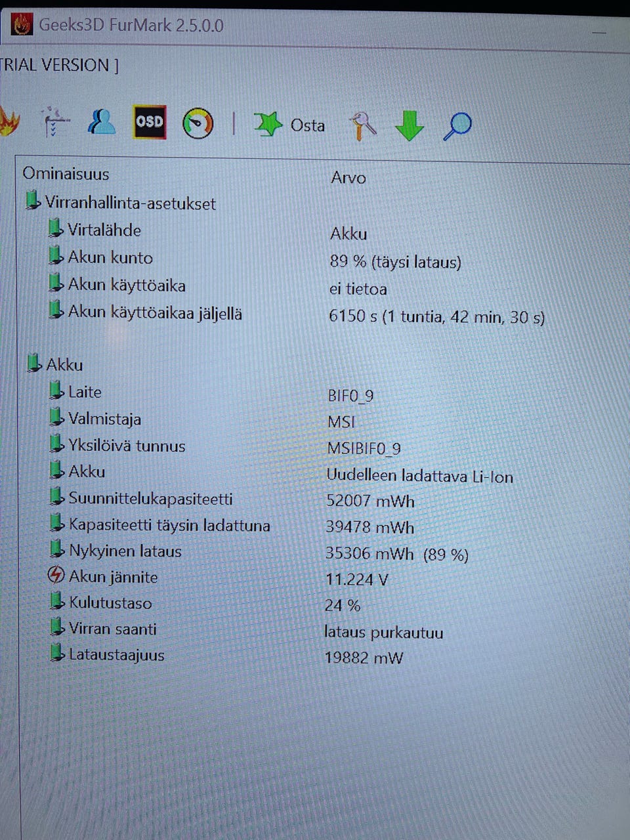
Task: Click the value 24 %
Action: click(343, 605)
